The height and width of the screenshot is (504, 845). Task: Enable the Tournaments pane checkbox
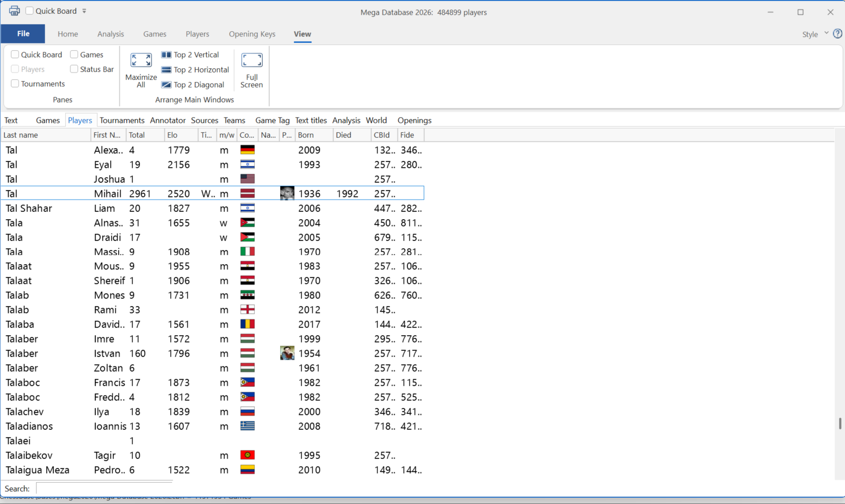point(15,84)
